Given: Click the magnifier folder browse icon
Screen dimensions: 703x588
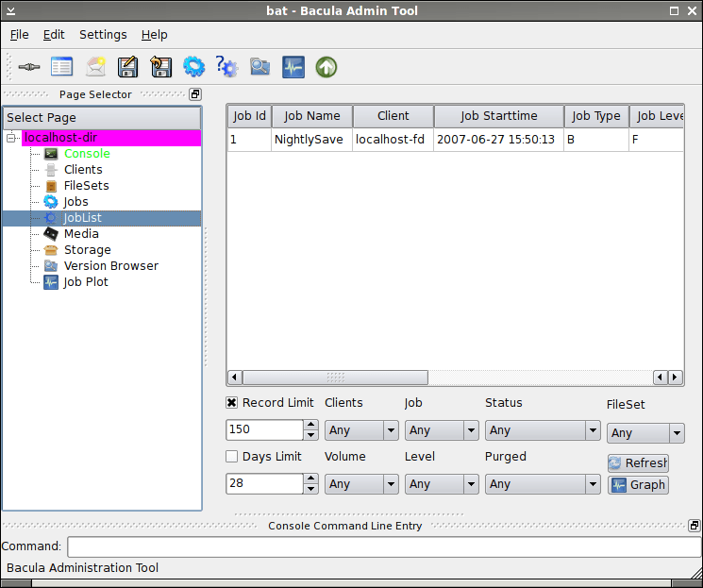Looking at the screenshot, I should tap(260, 67).
